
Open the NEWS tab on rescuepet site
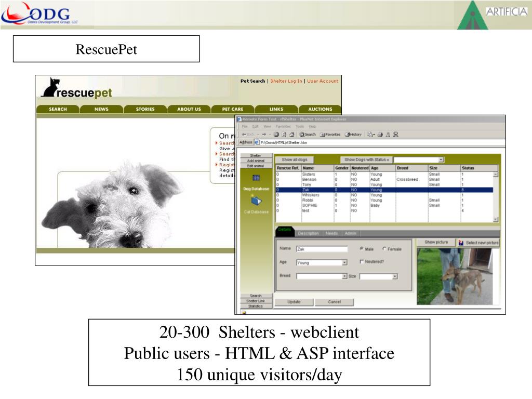[101, 109]
